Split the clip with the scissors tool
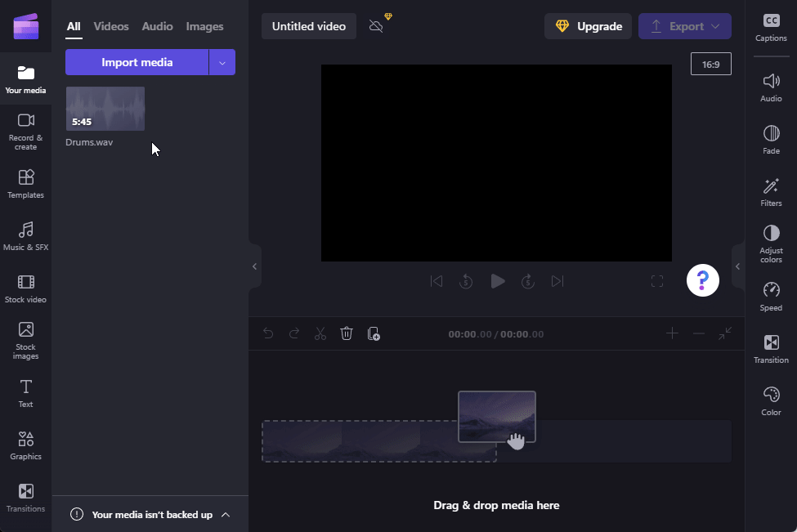 tap(320, 333)
